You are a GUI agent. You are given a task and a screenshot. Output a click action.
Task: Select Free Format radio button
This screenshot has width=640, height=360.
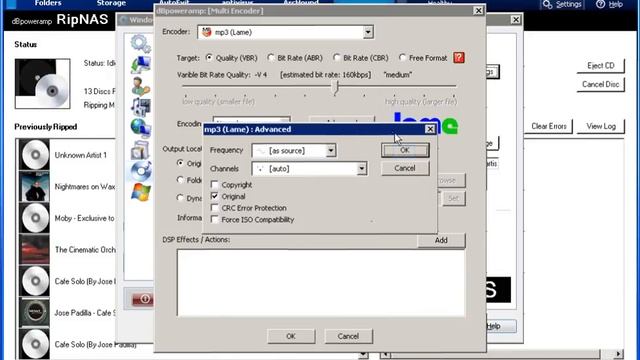pyautogui.click(x=402, y=58)
